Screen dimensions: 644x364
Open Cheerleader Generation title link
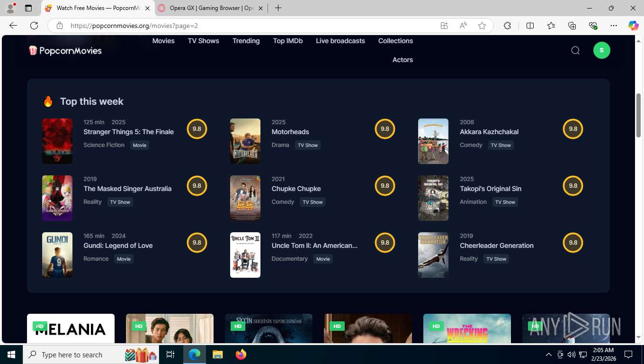pyautogui.click(x=497, y=246)
